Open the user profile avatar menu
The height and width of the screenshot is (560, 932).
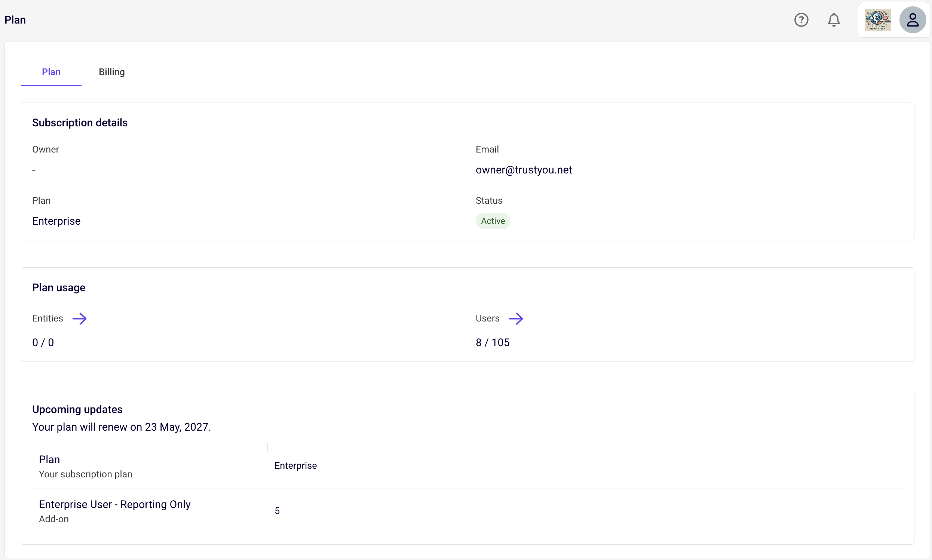pyautogui.click(x=913, y=19)
